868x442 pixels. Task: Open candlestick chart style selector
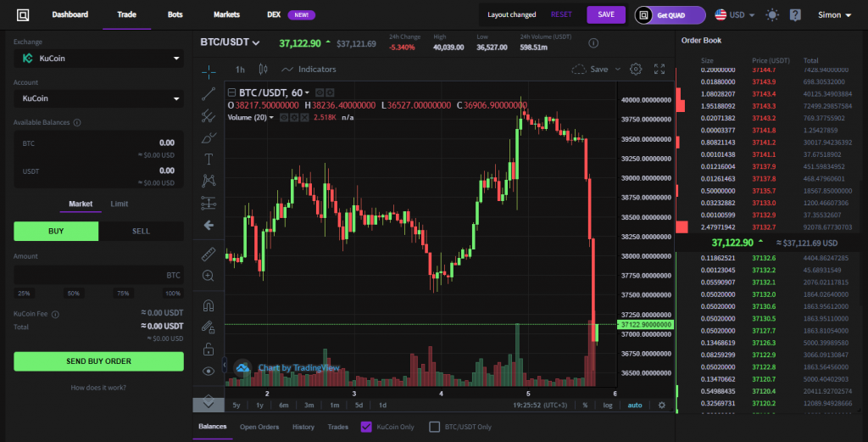(x=263, y=70)
